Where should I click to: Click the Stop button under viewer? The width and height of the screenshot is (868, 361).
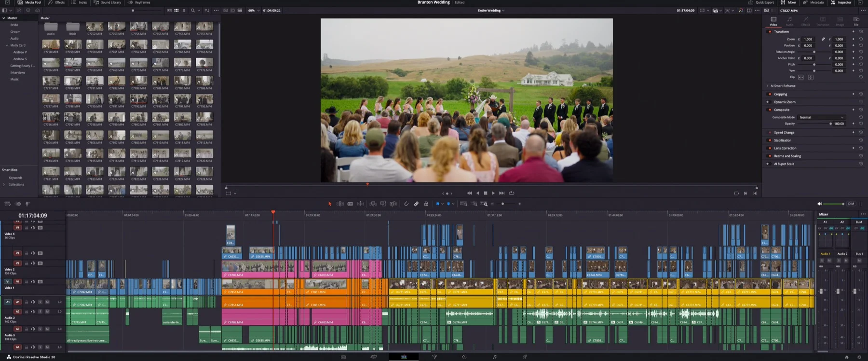486,193
